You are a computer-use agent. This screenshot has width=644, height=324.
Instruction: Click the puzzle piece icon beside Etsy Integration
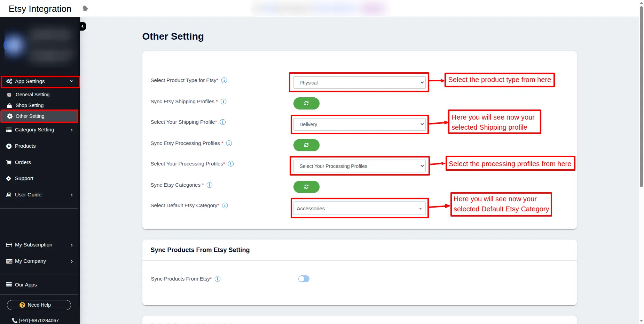point(85,8)
